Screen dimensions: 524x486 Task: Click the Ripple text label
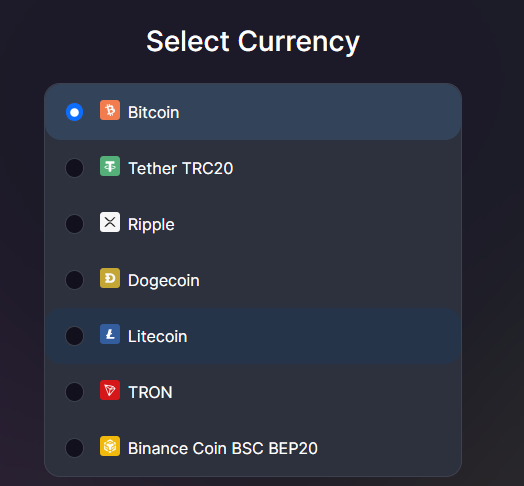coord(151,225)
